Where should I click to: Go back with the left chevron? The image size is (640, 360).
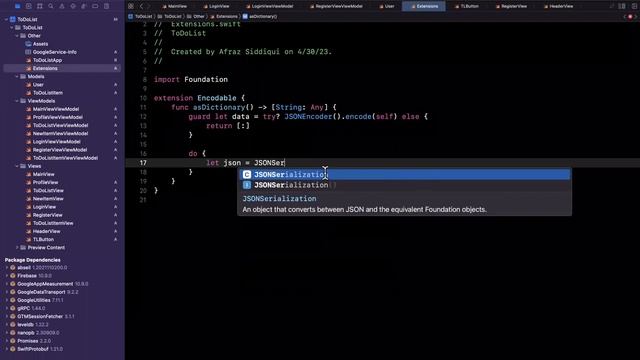141,6
